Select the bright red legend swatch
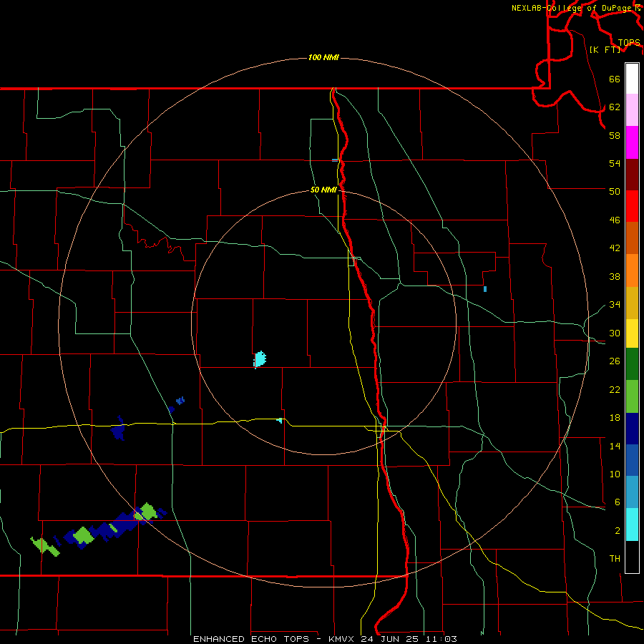This screenshot has width=644, height=644. (x=632, y=206)
